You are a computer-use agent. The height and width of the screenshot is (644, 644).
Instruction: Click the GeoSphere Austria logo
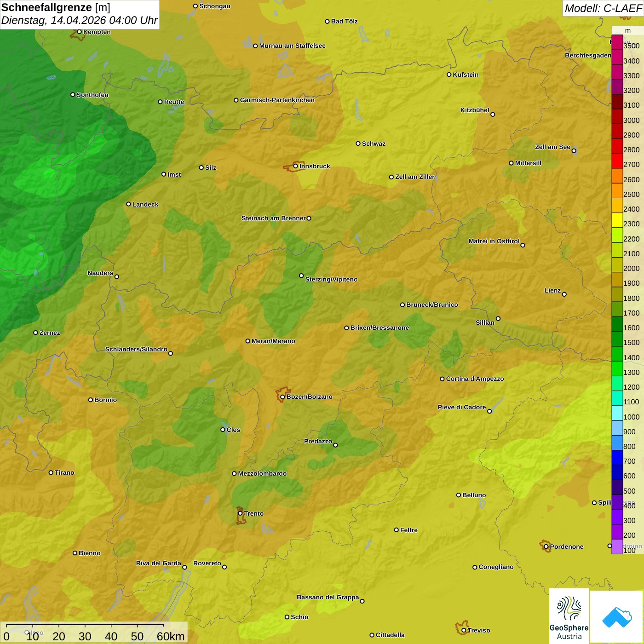[x=569, y=616]
